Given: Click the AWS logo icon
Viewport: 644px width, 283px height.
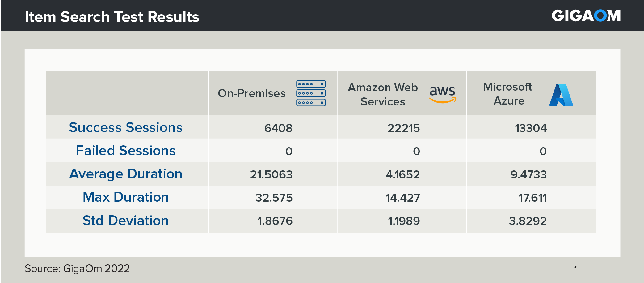Looking at the screenshot, I should pos(442,94).
